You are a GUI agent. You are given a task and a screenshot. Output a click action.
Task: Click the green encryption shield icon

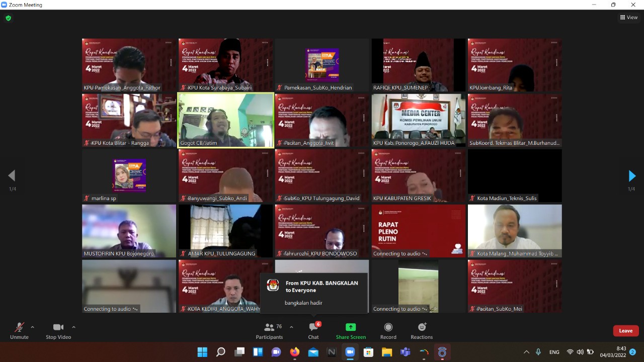(x=8, y=18)
